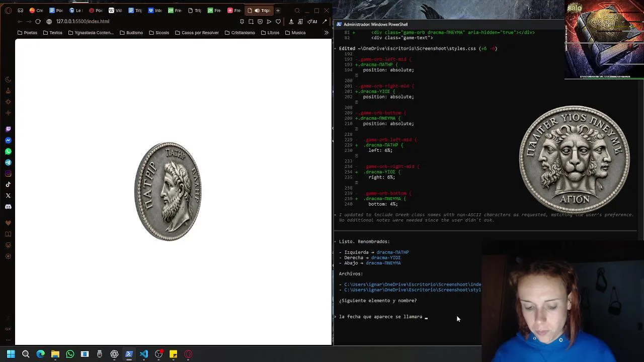The width and height of the screenshot is (644, 362).
Task: Open the Poetas bookmark folder
Action: coord(27,33)
